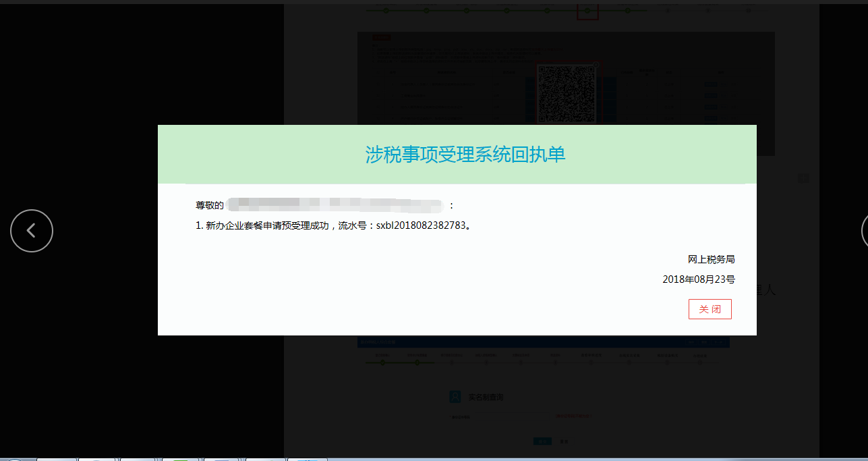Click the 提交 submit button below the query form
The width and height of the screenshot is (868, 461).
(x=544, y=440)
